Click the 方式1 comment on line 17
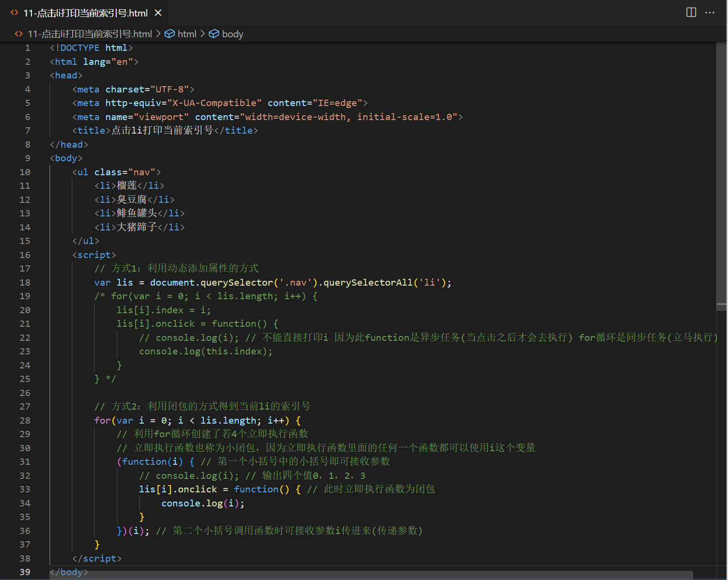Screen dimensions: 728x580 point(176,269)
